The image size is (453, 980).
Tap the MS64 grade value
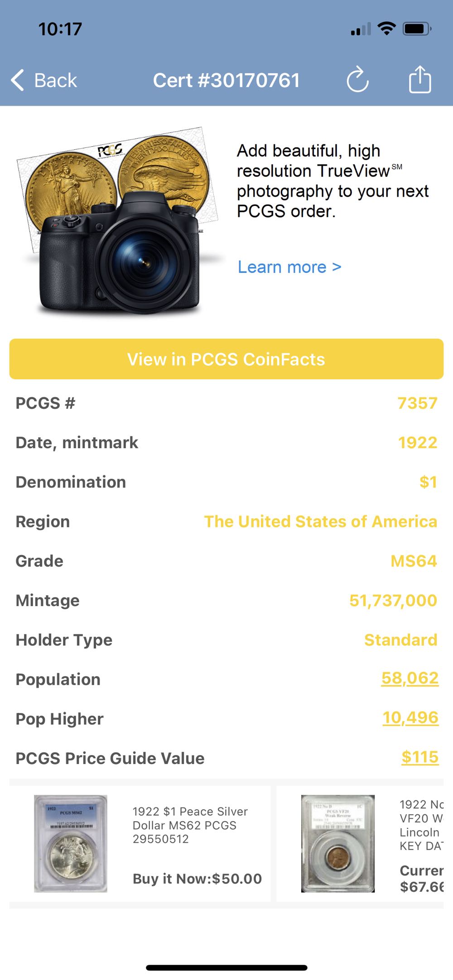(414, 561)
